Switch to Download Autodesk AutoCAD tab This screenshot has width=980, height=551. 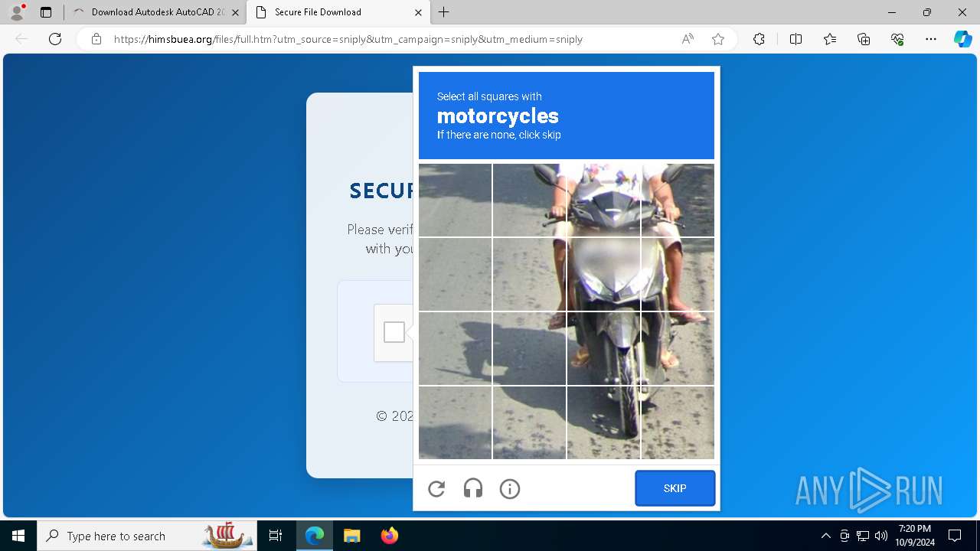155,12
